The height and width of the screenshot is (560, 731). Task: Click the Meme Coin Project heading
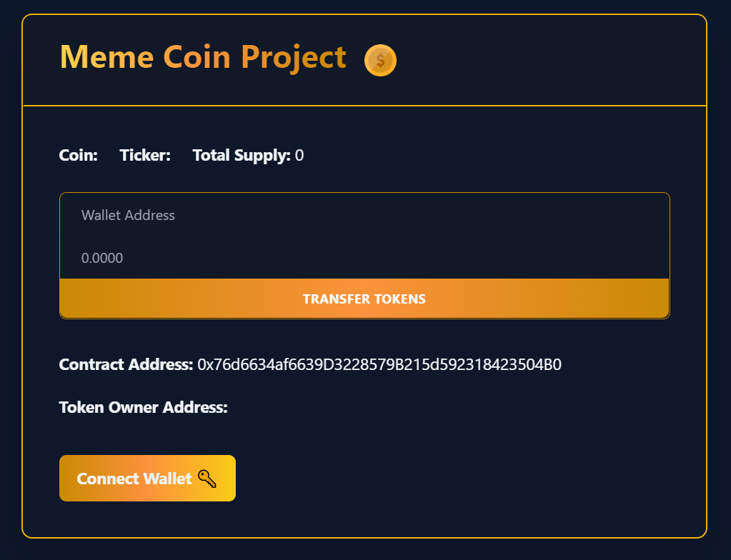pos(202,56)
